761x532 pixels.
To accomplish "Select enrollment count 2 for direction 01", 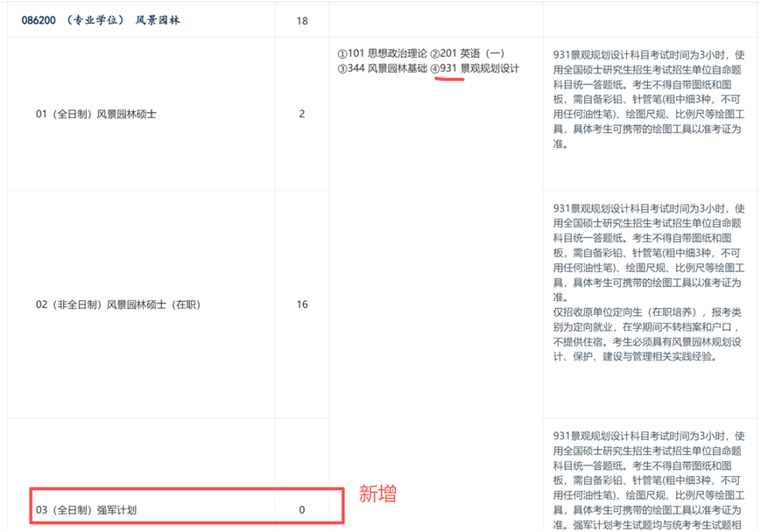I will (x=302, y=114).
